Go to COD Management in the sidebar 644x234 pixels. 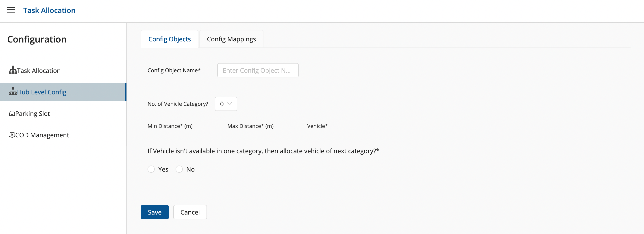click(42, 135)
